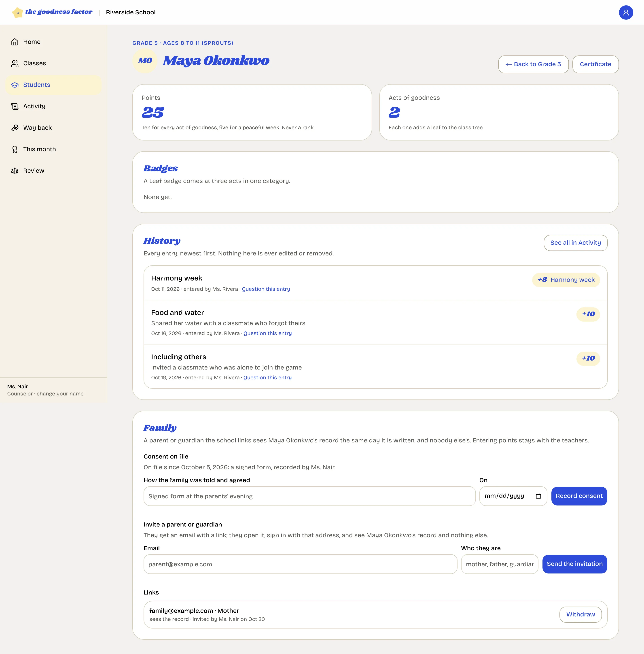Open the calendar picker icon in date field
644x654 pixels.
(538, 496)
